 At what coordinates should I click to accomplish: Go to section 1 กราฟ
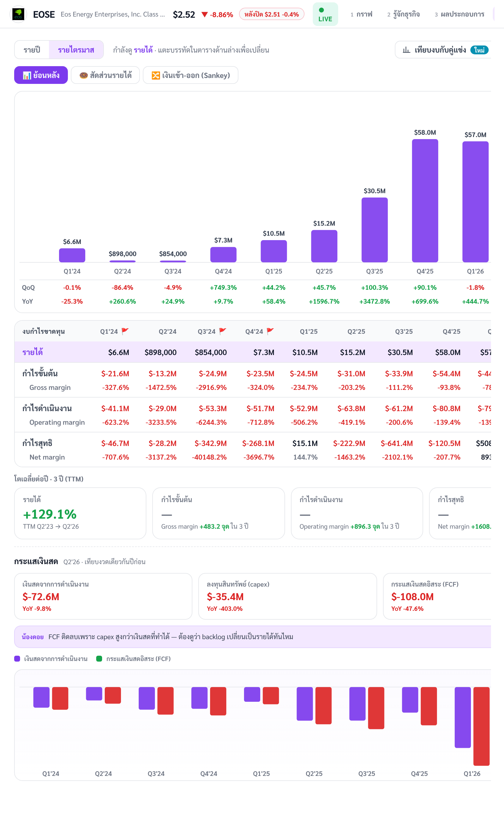click(x=361, y=14)
